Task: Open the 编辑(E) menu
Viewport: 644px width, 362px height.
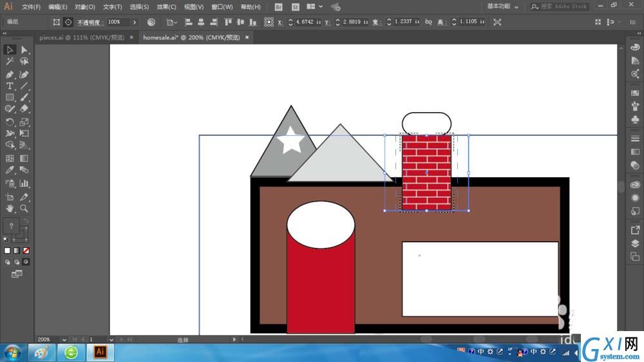Action: 57,7
